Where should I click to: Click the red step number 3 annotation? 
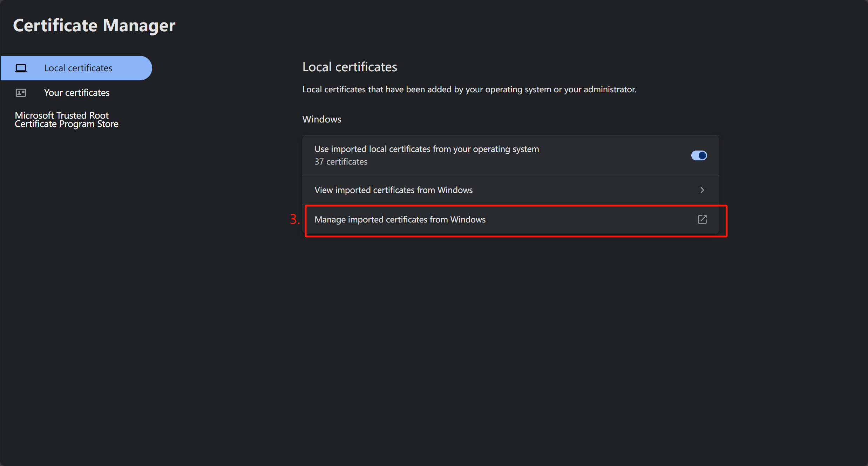pyautogui.click(x=294, y=219)
